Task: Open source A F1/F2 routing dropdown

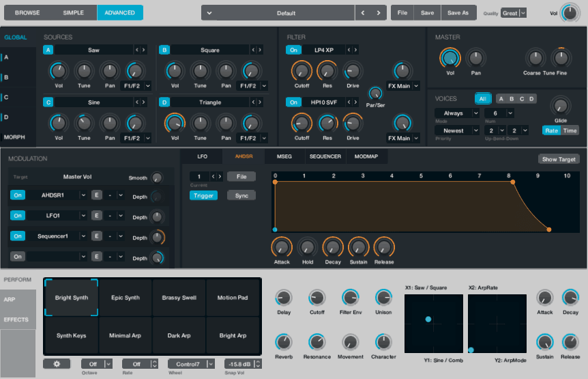Action: pyautogui.click(x=148, y=86)
